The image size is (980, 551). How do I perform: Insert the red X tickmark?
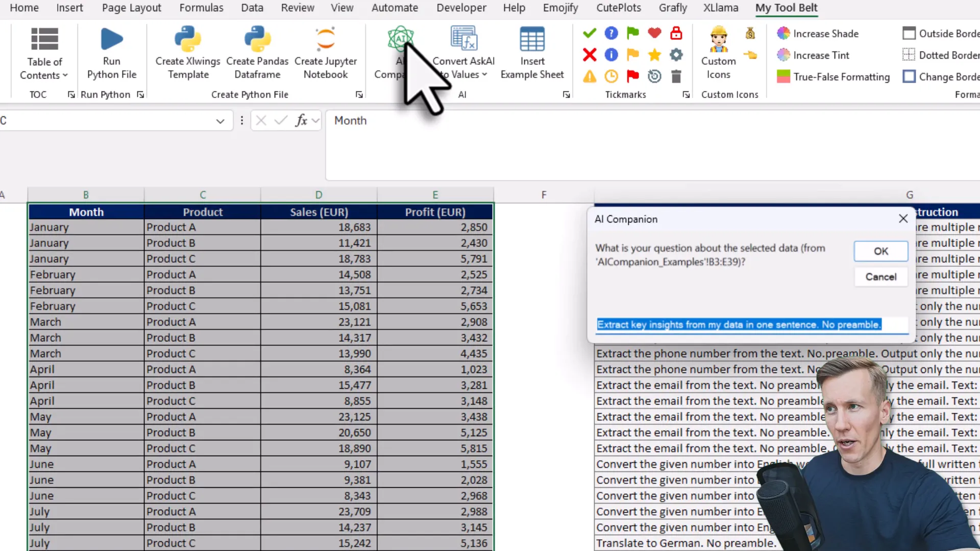pyautogui.click(x=589, y=55)
